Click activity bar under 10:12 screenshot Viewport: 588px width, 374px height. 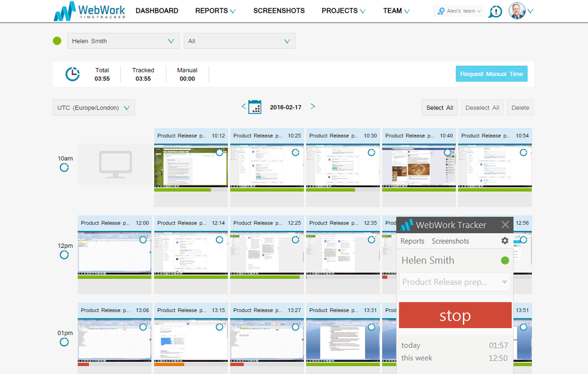pos(191,190)
